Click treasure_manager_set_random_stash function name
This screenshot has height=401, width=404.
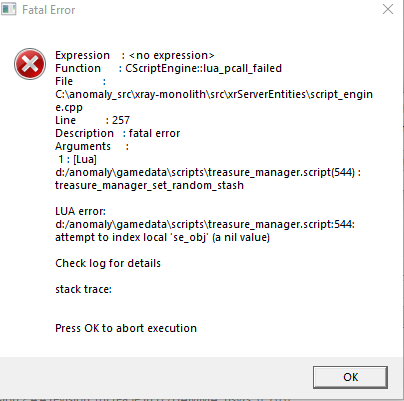[x=149, y=185]
